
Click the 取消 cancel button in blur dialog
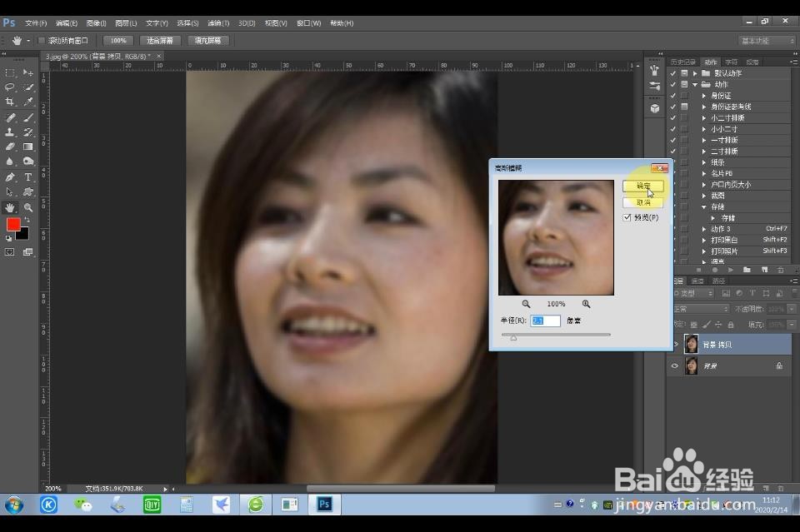[643, 202]
